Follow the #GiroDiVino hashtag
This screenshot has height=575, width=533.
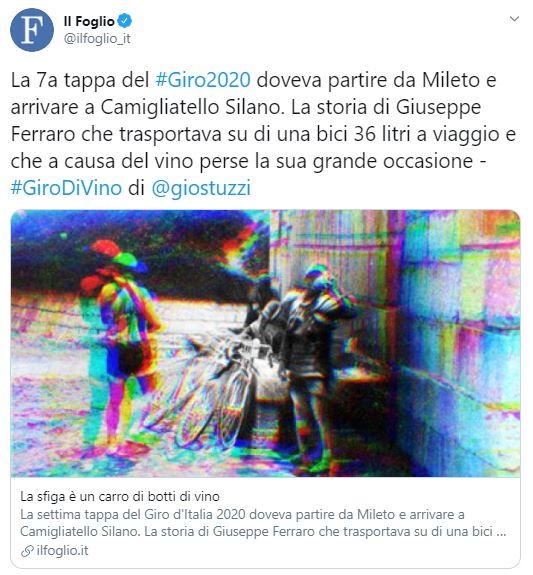click(66, 188)
